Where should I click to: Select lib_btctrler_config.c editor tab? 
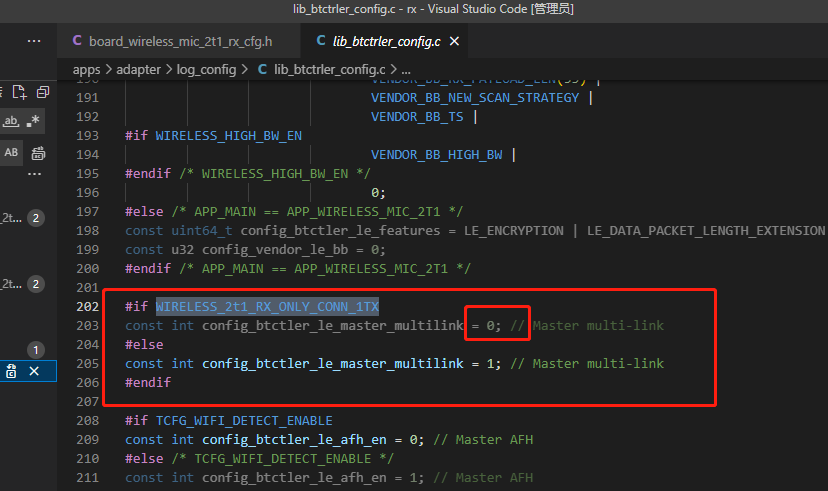coord(386,41)
